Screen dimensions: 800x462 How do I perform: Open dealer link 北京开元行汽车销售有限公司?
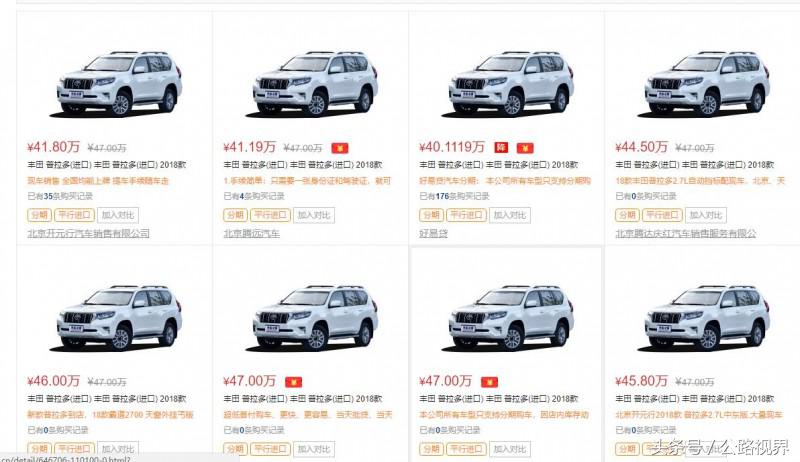click(88, 234)
